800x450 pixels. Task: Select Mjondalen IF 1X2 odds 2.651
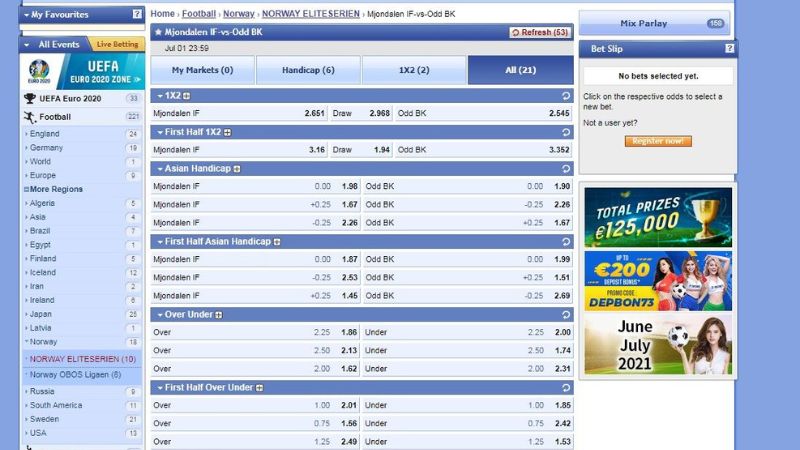(315, 113)
